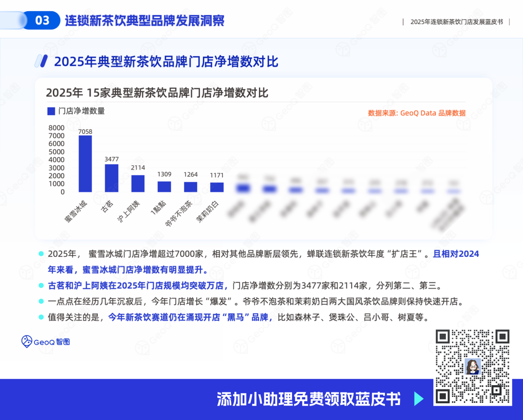Image resolution: width=523 pixels, height=420 pixels.
Task: Click the 1點點 bar in the chart
Action: (164, 187)
